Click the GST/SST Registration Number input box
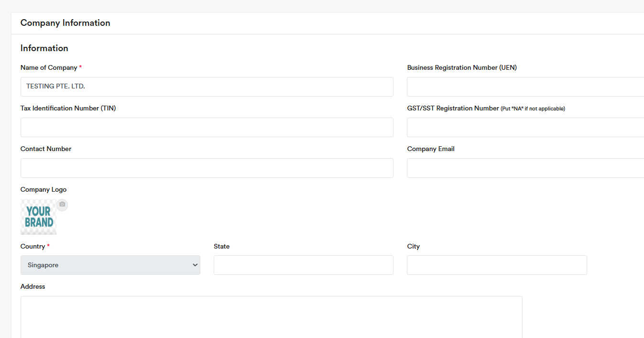The height and width of the screenshot is (338, 644). [x=525, y=127]
